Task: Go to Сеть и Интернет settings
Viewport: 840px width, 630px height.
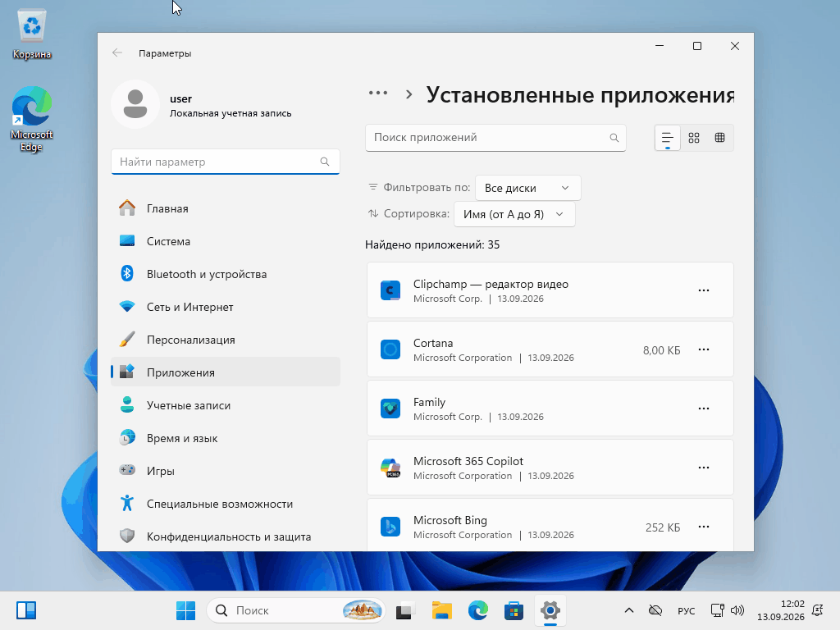Action: tap(225, 307)
